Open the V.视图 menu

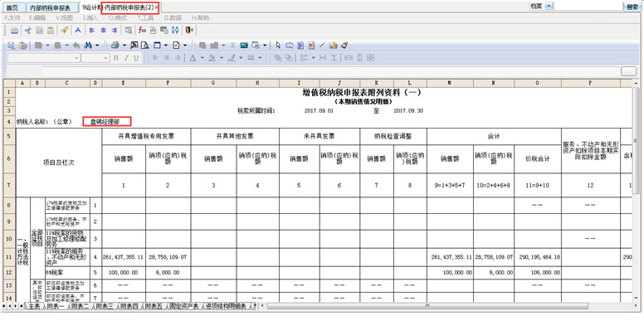[x=65, y=18]
